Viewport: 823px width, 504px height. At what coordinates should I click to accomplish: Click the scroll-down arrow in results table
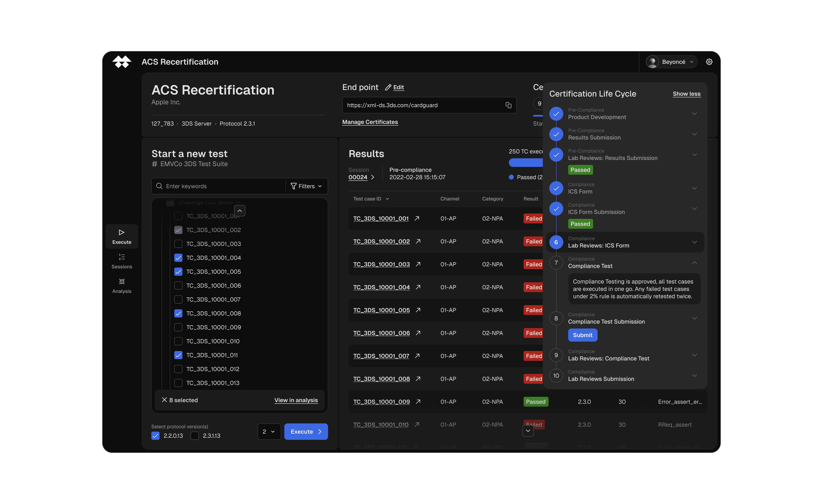(x=528, y=431)
